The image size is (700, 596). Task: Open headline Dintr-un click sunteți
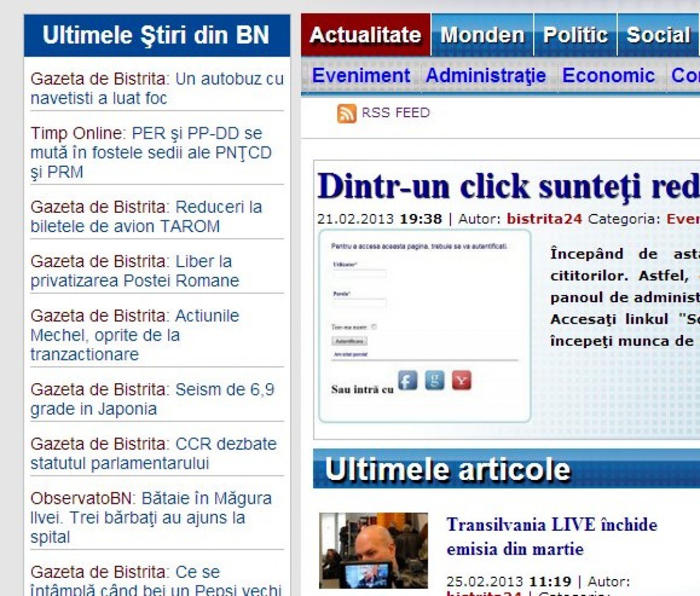point(508,187)
